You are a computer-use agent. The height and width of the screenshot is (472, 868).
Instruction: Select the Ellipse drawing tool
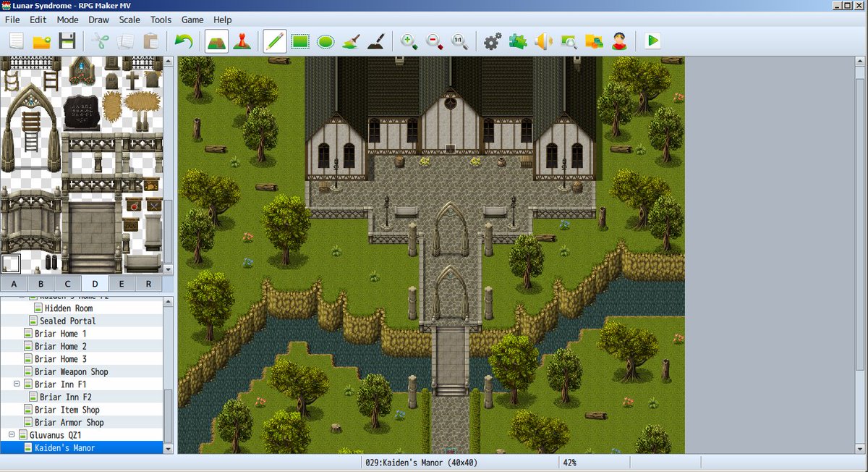[x=325, y=41]
